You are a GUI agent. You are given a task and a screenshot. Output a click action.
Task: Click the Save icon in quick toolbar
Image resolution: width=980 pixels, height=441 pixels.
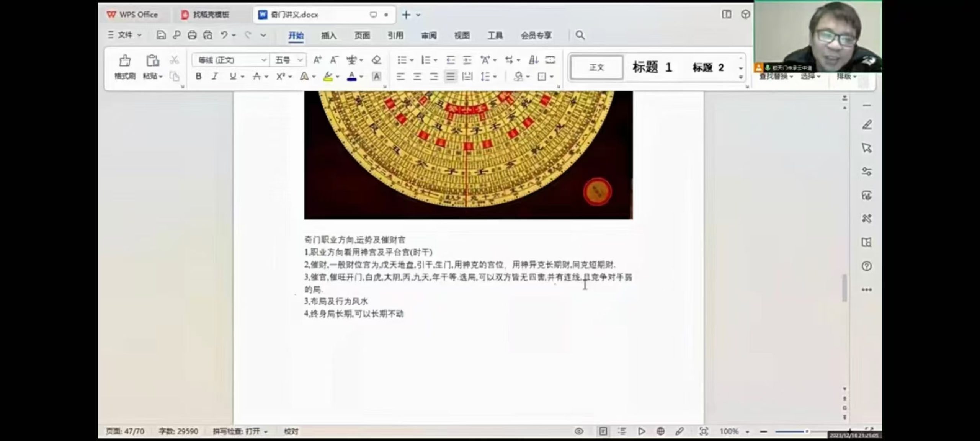pos(161,35)
